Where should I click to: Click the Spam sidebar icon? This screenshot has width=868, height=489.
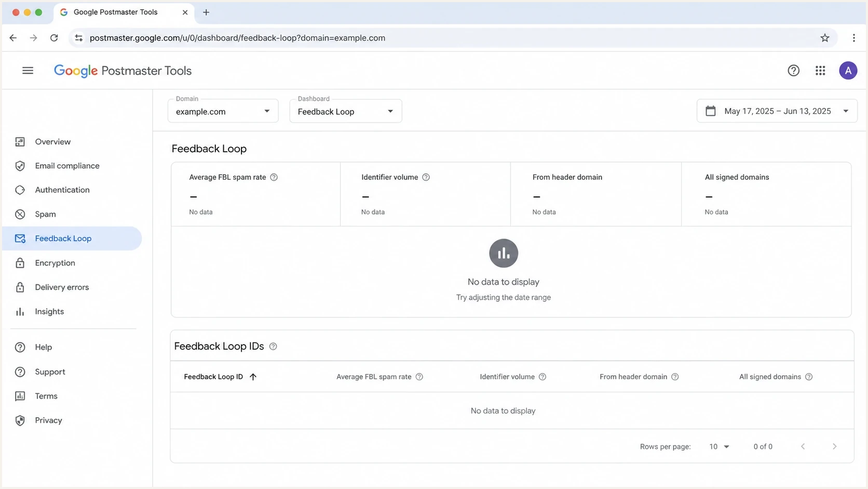[x=20, y=214]
